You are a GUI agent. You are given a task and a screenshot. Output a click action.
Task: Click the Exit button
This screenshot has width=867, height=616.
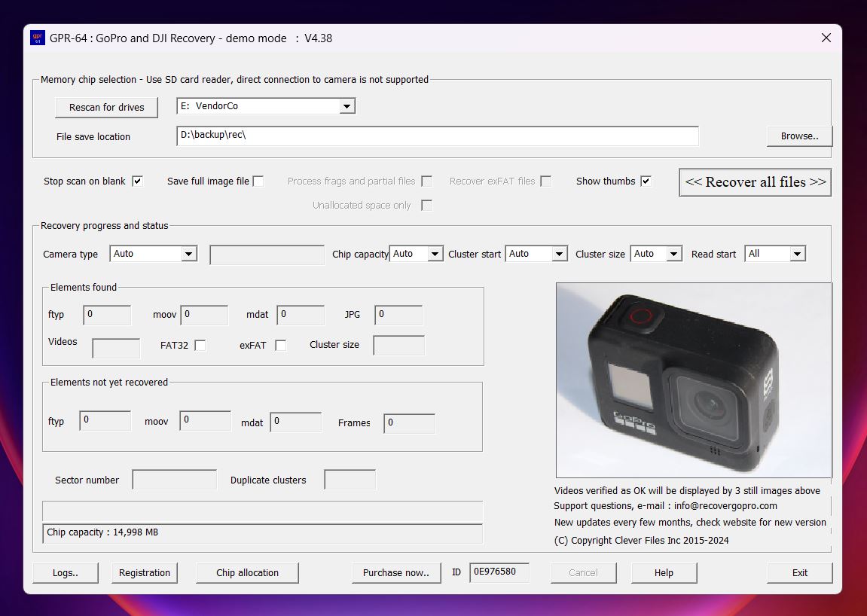pyautogui.click(x=799, y=573)
